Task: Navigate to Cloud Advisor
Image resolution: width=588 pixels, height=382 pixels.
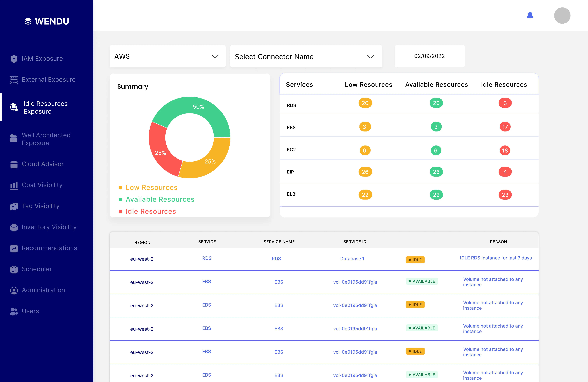Action: [43, 164]
